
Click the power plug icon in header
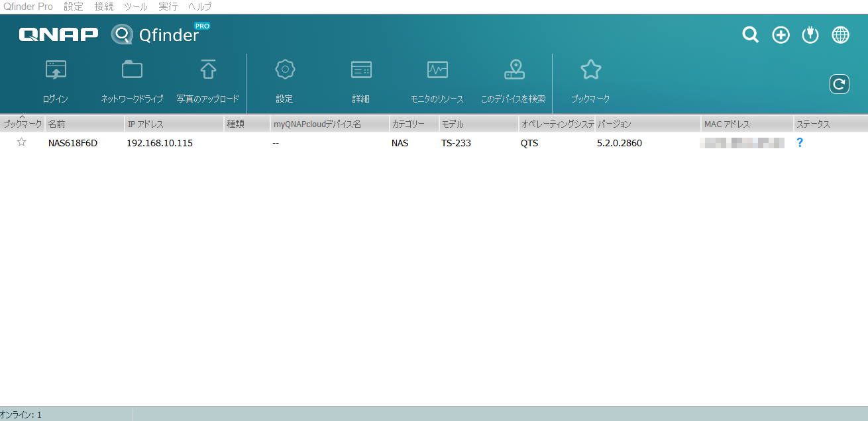pyautogui.click(x=810, y=35)
